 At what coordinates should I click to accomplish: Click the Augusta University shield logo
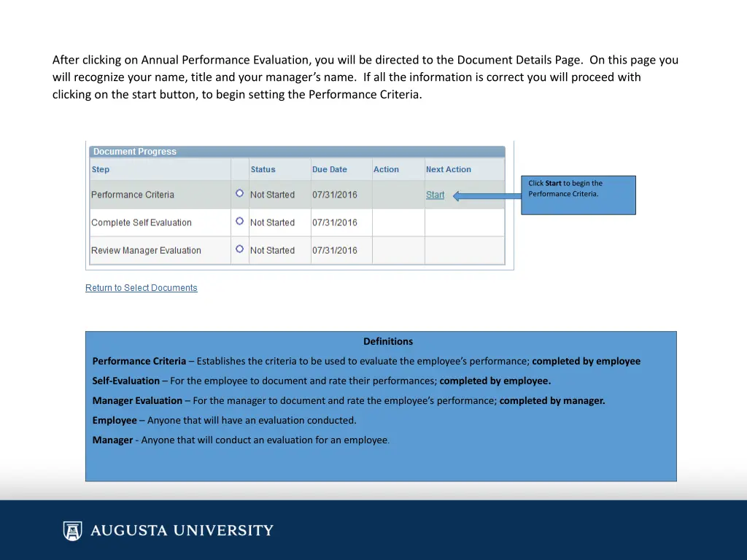pyautogui.click(x=72, y=531)
